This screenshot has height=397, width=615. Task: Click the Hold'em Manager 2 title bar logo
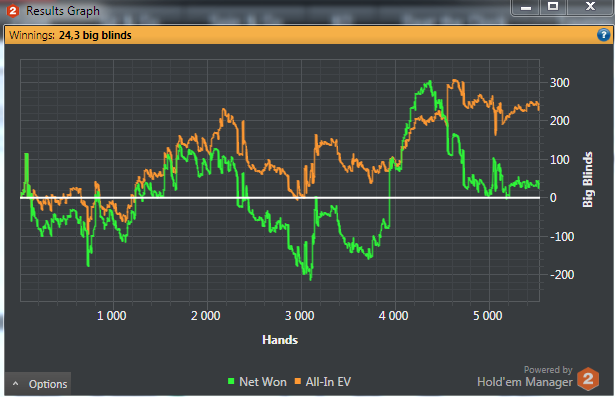[13, 11]
